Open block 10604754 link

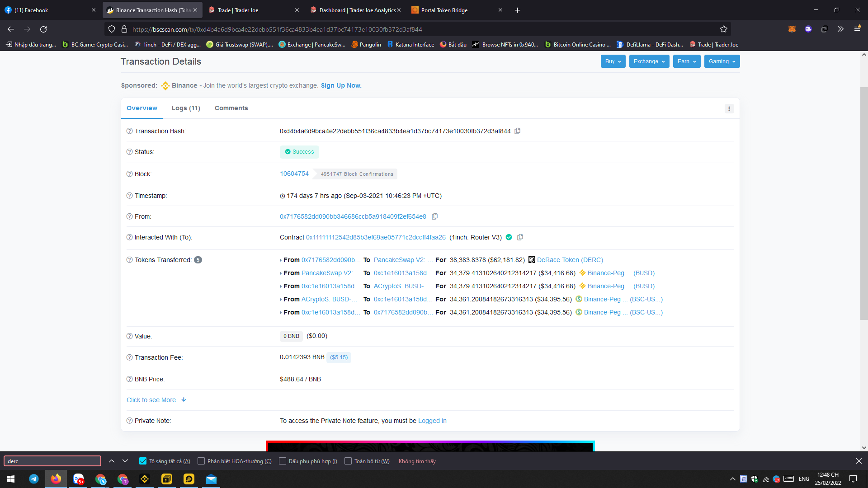(x=294, y=174)
